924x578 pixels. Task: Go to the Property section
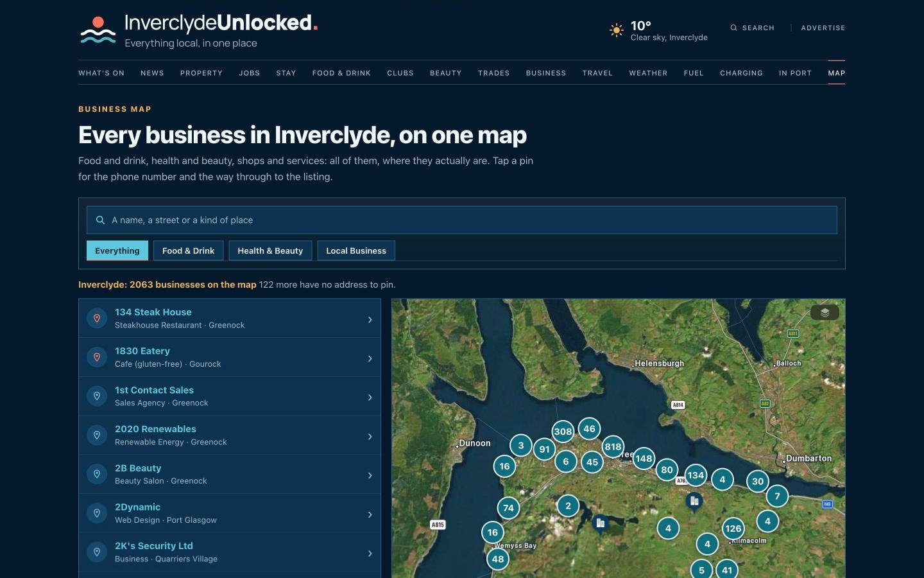tap(201, 73)
